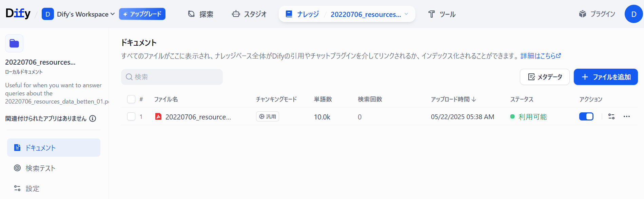The width and height of the screenshot is (644, 199).
Task: Open the ツール tools tab
Action: 442,14
